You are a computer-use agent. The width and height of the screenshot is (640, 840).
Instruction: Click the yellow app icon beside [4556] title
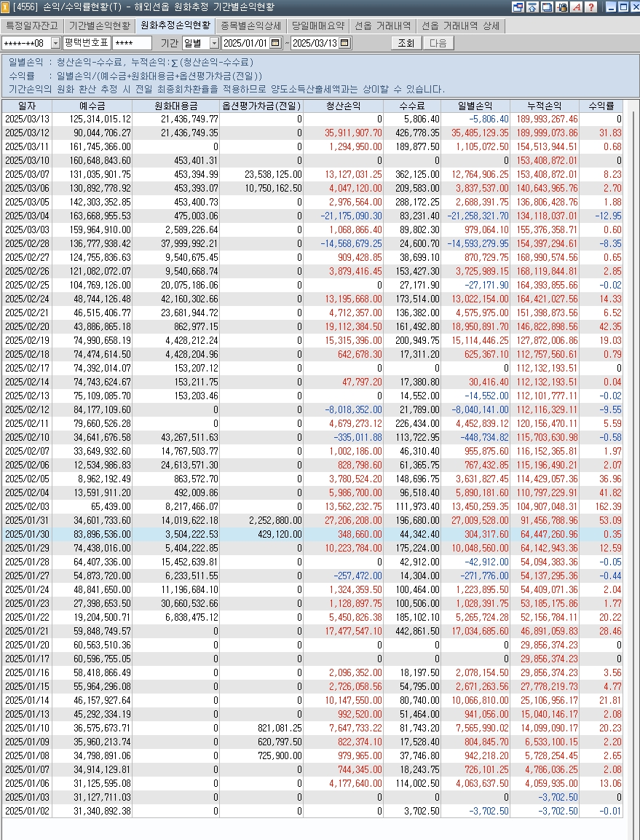(5, 7)
